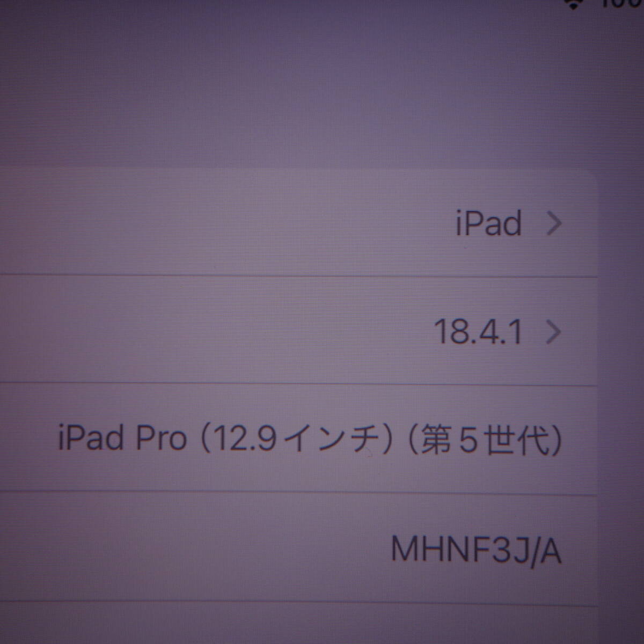Open the software version 18.4.1 entry
644x644 pixels.
coord(298,331)
